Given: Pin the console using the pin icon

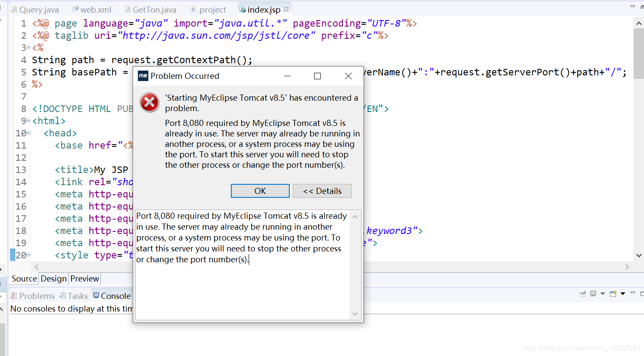Looking at the screenshot, I should pos(582,294).
